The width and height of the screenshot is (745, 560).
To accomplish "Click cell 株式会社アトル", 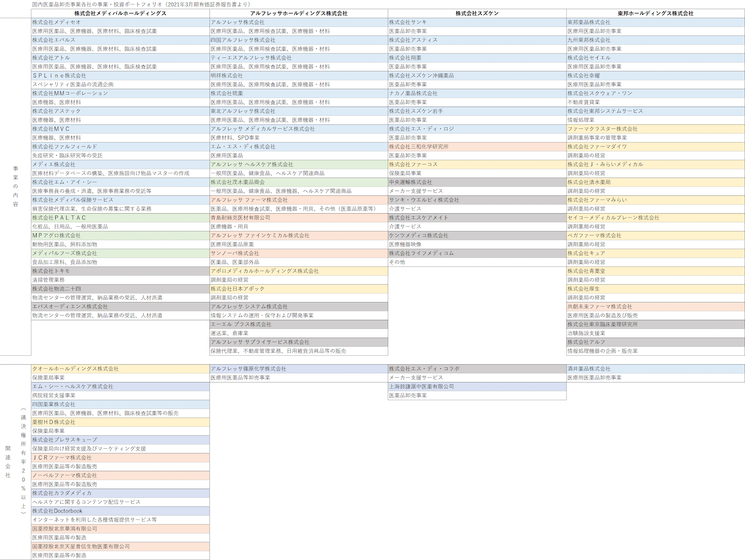I will 120,58.
